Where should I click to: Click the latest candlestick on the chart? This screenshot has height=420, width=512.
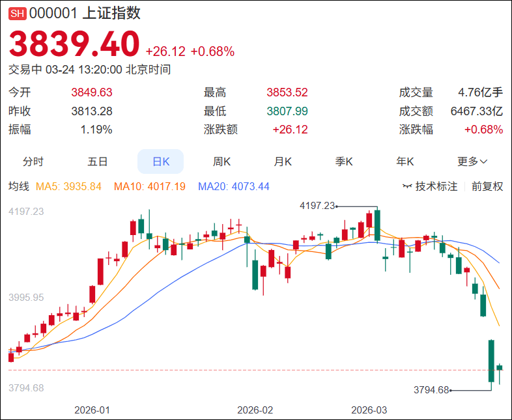pyautogui.click(x=500, y=368)
